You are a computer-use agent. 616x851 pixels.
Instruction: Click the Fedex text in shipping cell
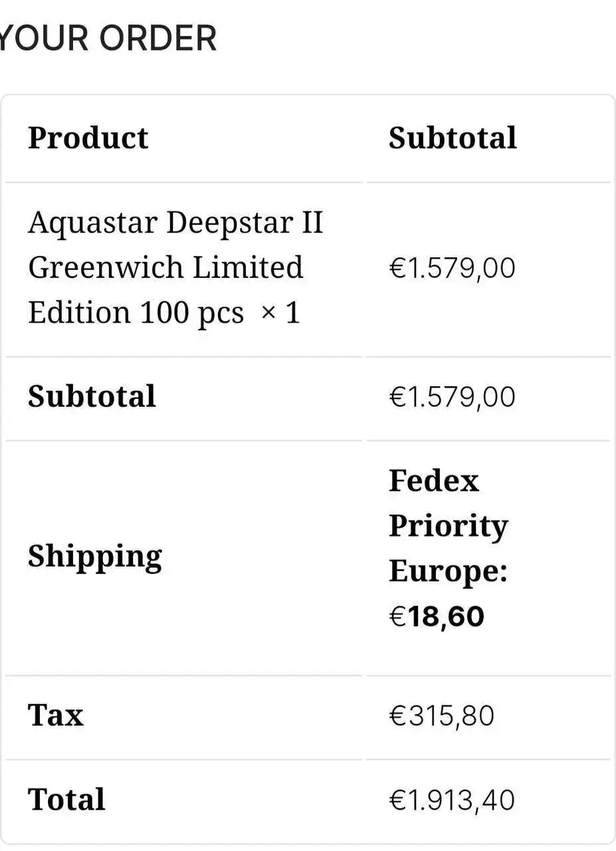tap(434, 480)
